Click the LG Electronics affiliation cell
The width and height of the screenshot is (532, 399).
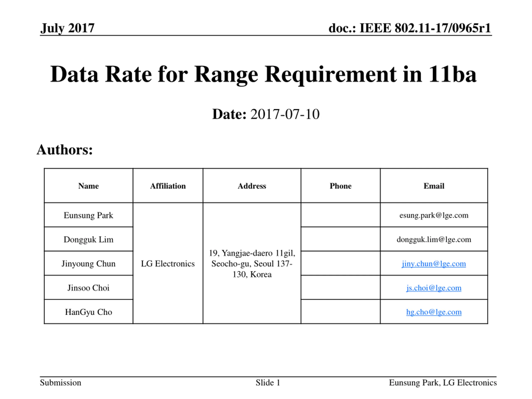[168, 263]
